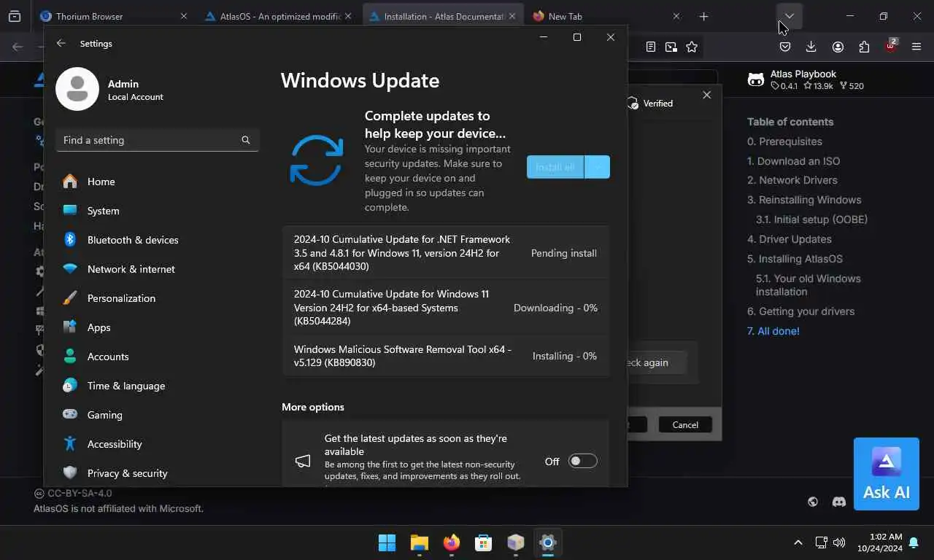Open browser downloads panel
The image size is (934, 560).
[x=811, y=47]
